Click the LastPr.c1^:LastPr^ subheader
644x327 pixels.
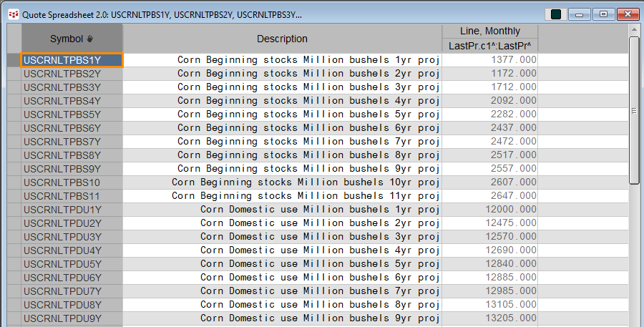pyautogui.click(x=490, y=46)
